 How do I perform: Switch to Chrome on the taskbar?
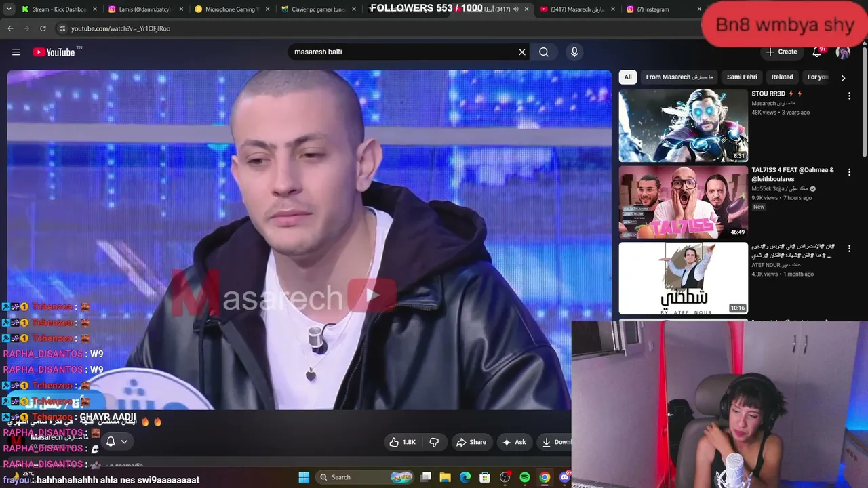pos(545,477)
